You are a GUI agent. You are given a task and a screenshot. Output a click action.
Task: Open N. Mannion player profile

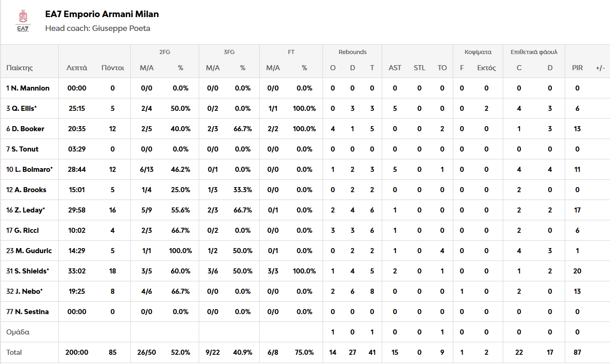click(28, 88)
